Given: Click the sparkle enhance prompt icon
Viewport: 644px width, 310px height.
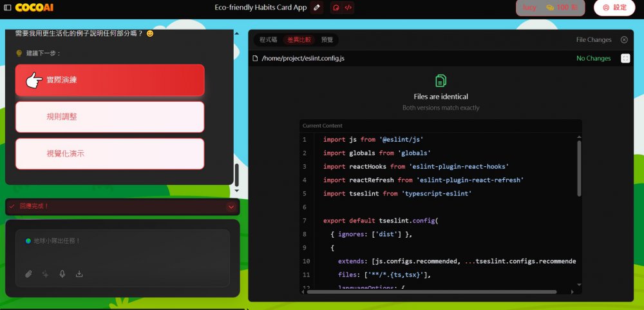Looking at the screenshot, I should coord(45,274).
